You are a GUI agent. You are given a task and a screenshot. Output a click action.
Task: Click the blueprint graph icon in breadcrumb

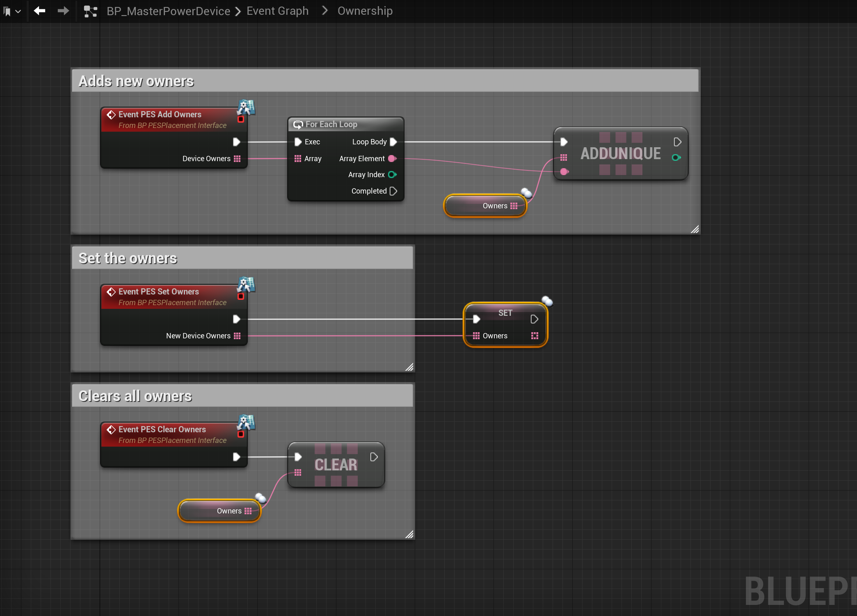[90, 11]
